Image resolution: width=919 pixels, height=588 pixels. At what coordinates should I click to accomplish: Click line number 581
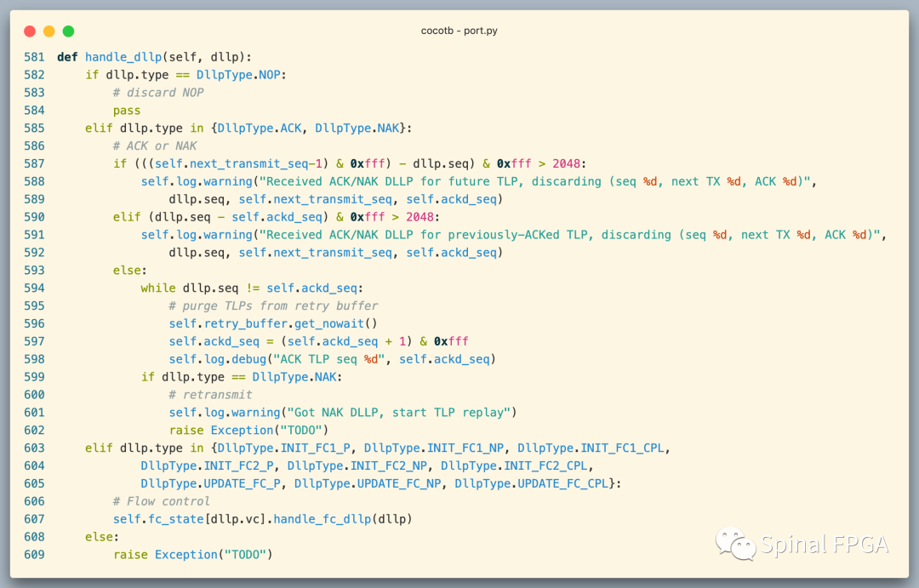click(x=34, y=57)
